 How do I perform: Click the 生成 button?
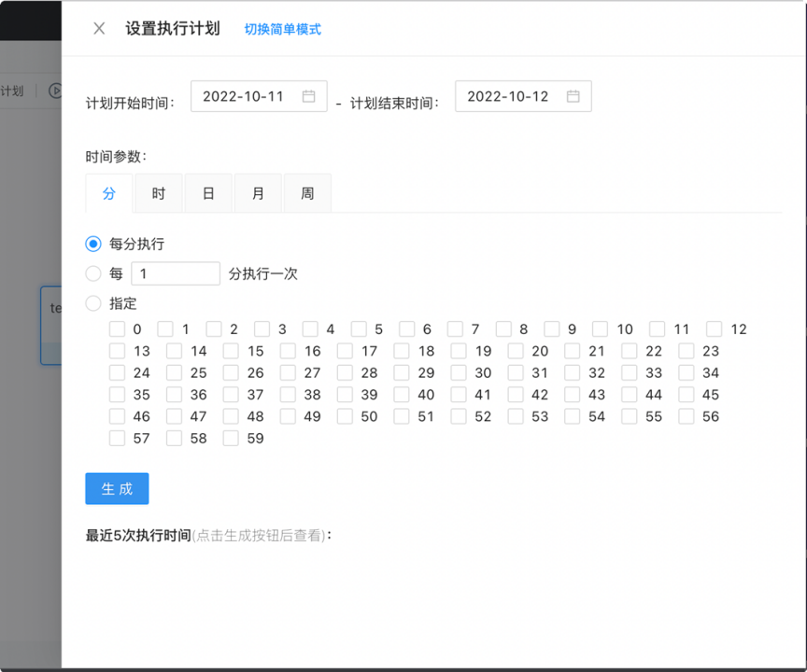(x=117, y=489)
